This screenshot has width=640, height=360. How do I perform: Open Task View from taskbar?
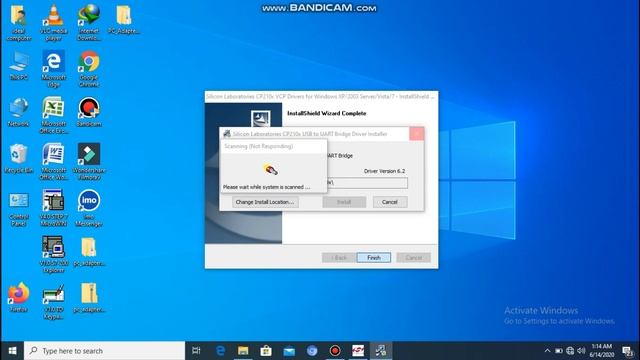point(196,351)
